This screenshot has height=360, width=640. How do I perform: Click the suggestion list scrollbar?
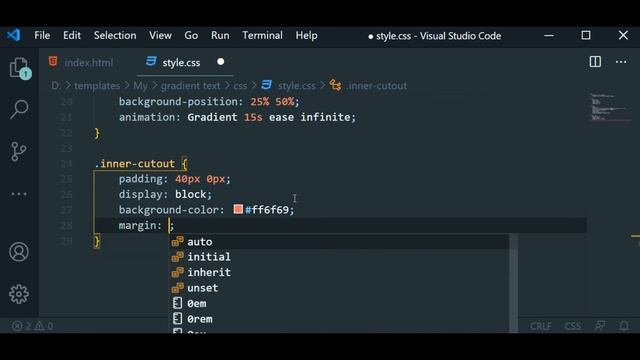[x=513, y=283]
